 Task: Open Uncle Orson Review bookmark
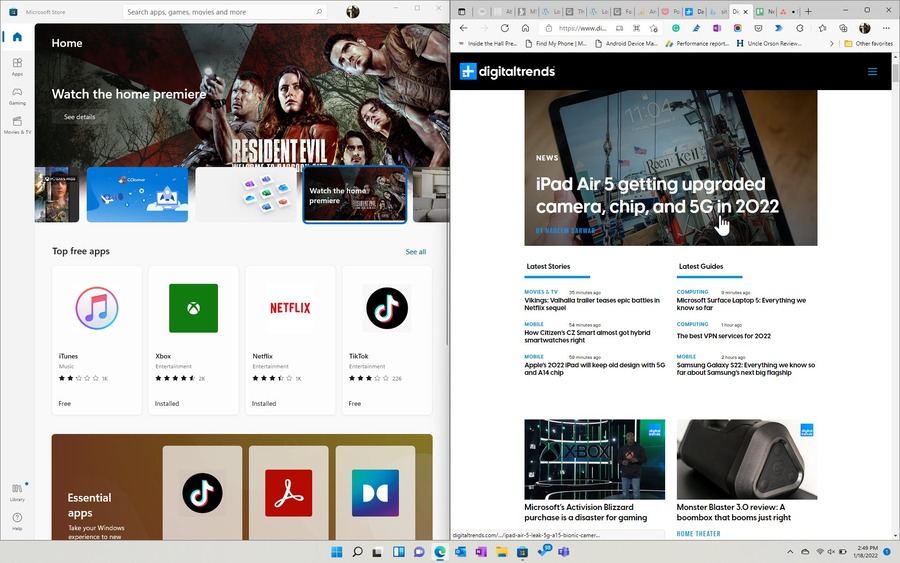pyautogui.click(x=768, y=43)
